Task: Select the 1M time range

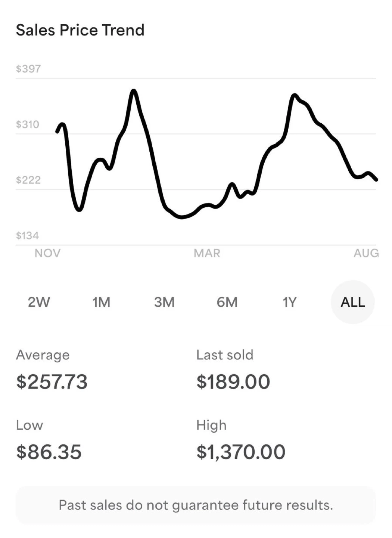Action: 101,302
